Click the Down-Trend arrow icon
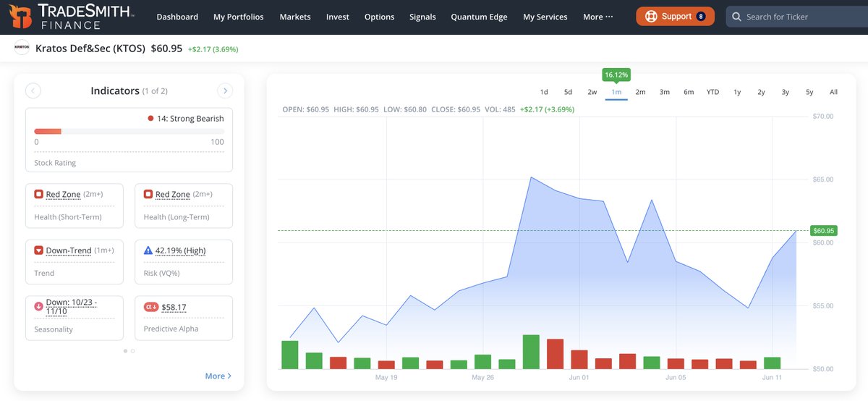The height and width of the screenshot is (401, 868). coord(39,250)
